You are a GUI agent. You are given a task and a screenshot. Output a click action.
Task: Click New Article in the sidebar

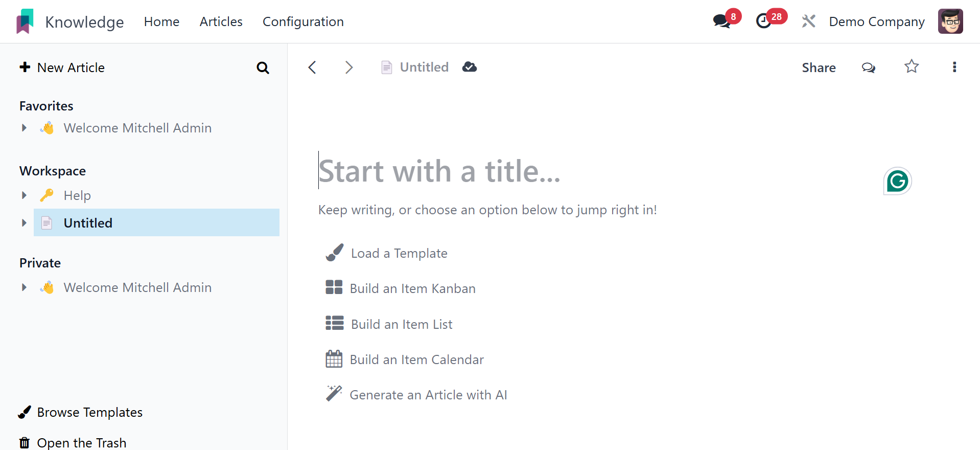click(62, 67)
